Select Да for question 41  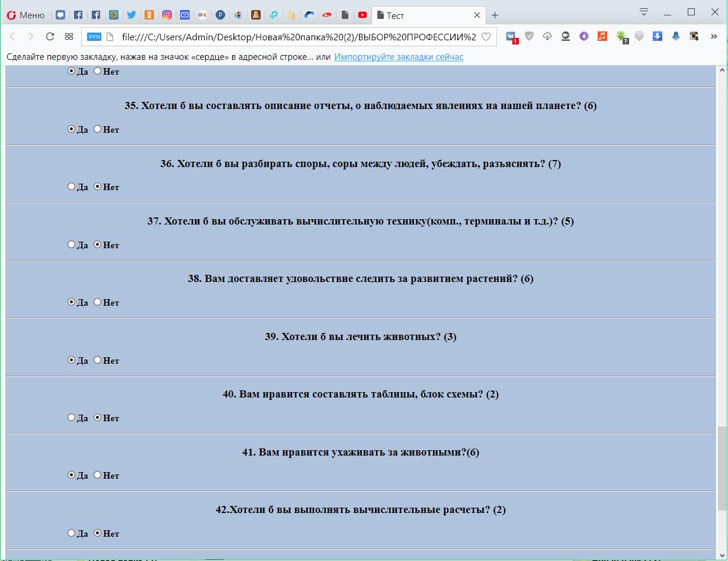click(72, 475)
